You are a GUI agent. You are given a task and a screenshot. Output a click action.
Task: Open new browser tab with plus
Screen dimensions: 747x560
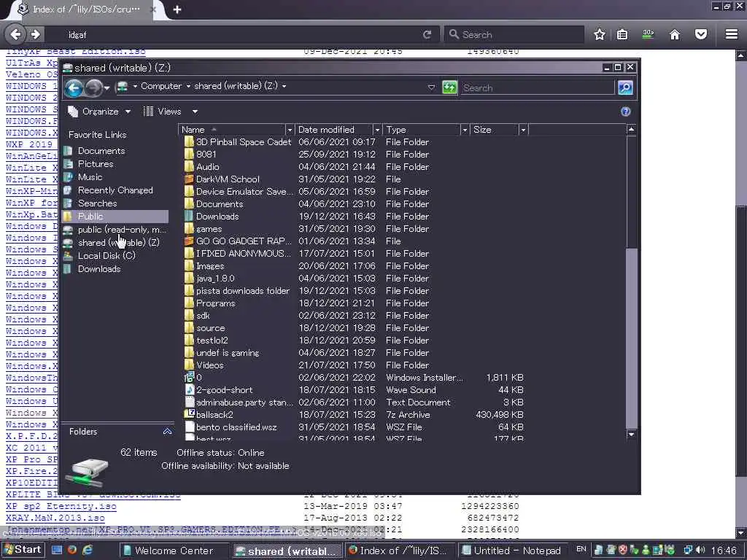click(177, 9)
